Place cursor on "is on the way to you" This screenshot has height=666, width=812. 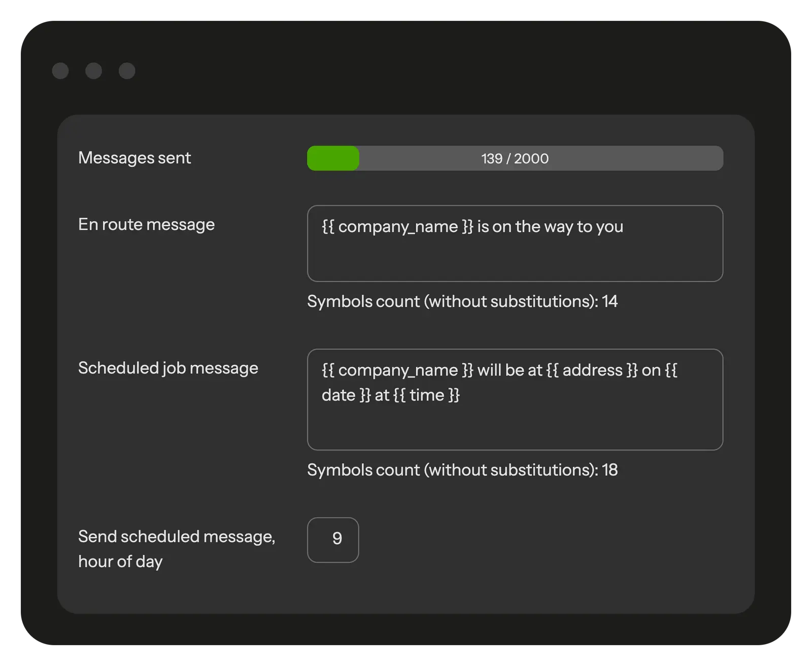550,227
